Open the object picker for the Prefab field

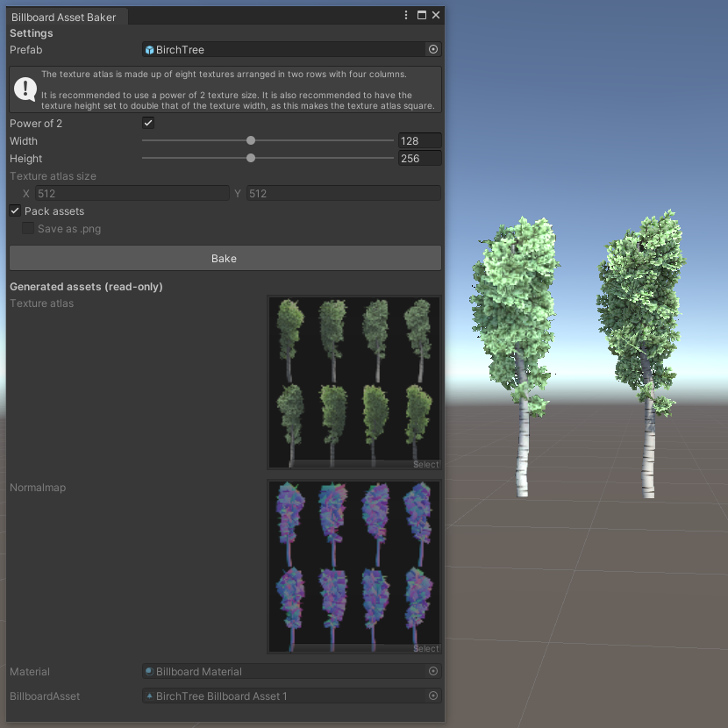click(x=432, y=49)
